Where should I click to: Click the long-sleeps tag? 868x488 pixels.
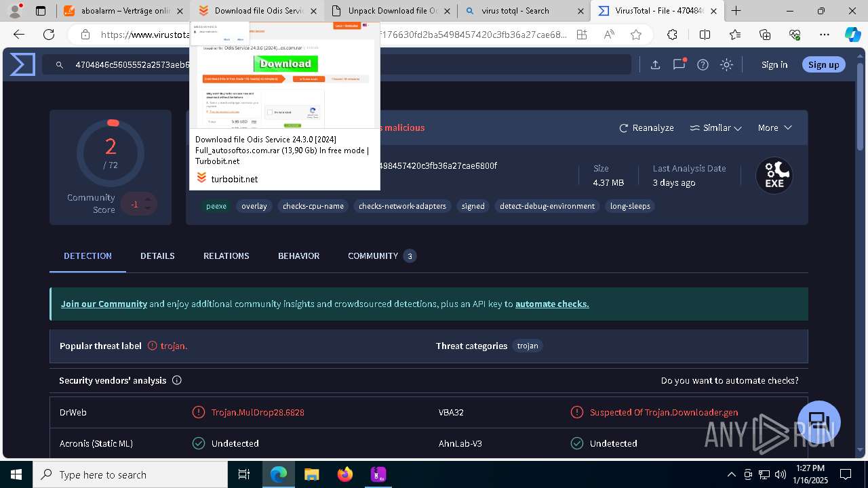pyautogui.click(x=630, y=206)
